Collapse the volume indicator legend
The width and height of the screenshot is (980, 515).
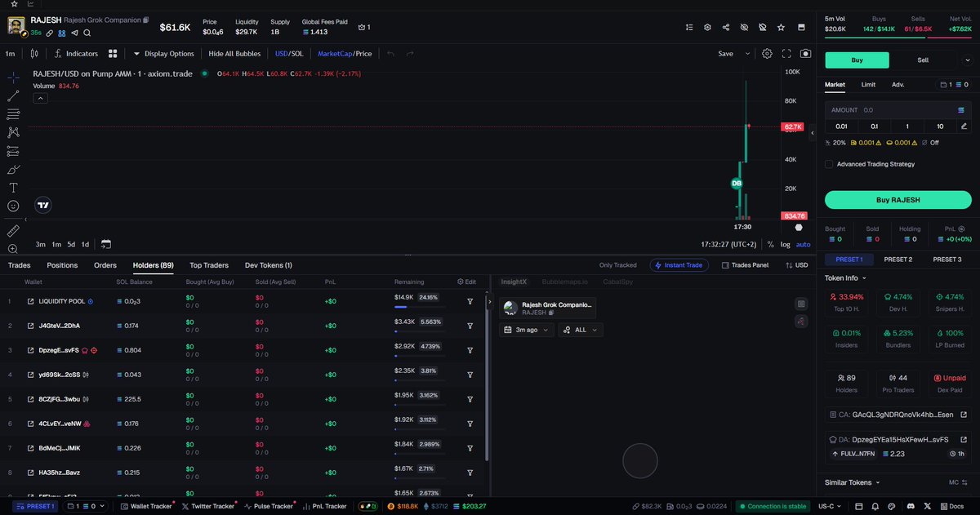pyautogui.click(x=40, y=98)
